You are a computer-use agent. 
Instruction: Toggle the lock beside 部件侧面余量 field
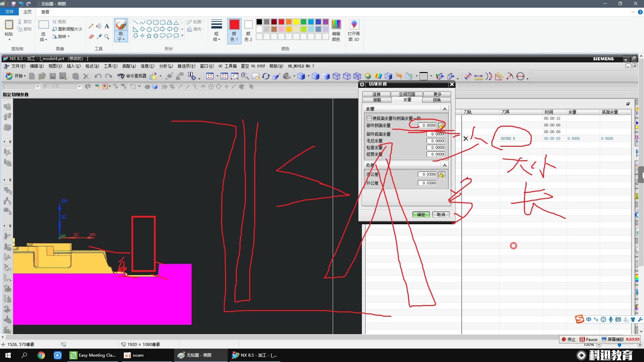point(441,126)
